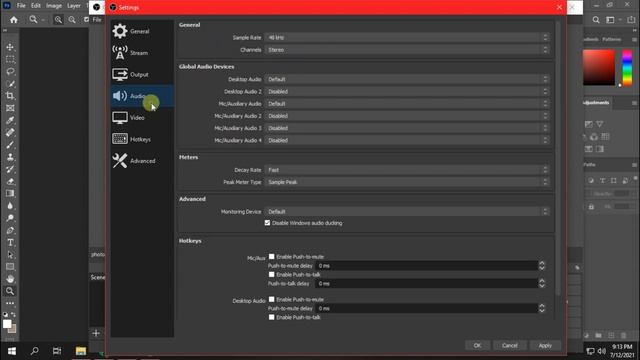Viewport: 640px width, 360px height.
Task: Select the Crop tool in Photoshop
Action: tap(10, 96)
